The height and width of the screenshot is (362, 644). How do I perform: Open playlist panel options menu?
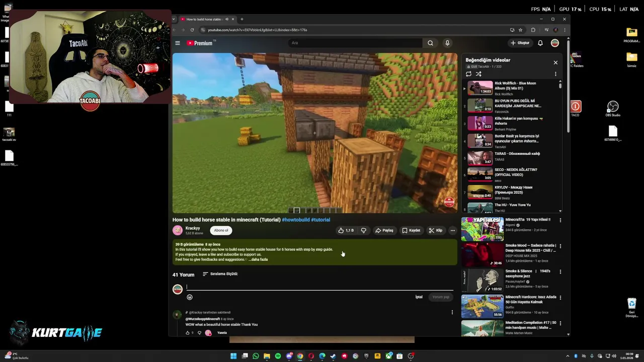pyautogui.click(x=555, y=74)
